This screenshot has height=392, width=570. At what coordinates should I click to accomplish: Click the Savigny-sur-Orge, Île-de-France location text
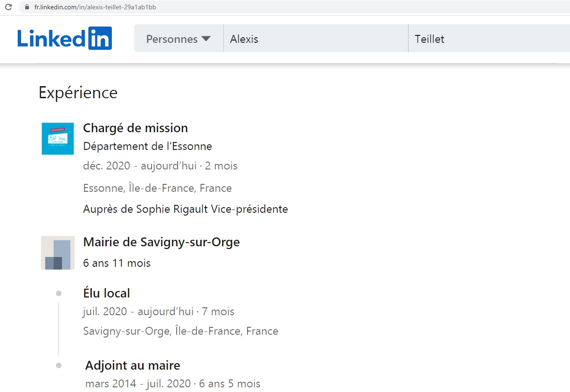click(180, 331)
